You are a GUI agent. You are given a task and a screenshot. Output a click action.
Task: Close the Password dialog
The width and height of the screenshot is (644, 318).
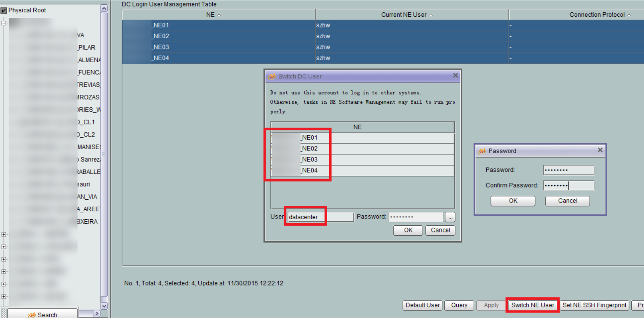(x=600, y=150)
